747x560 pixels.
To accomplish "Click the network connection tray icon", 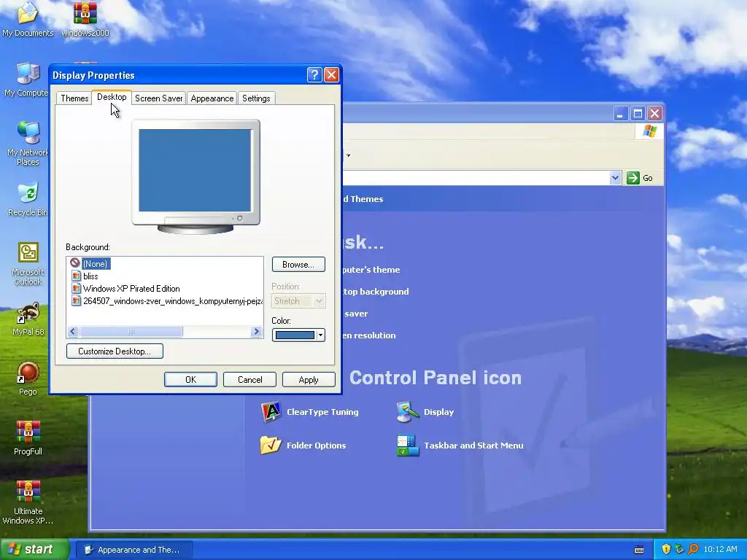I will pos(679,549).
